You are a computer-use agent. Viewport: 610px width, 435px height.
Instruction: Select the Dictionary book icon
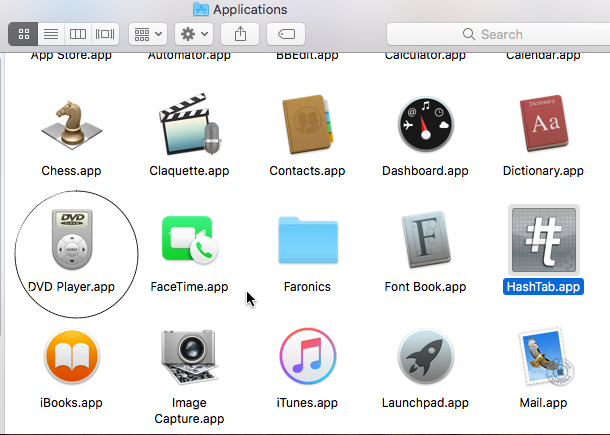click(x=544, y=123)
